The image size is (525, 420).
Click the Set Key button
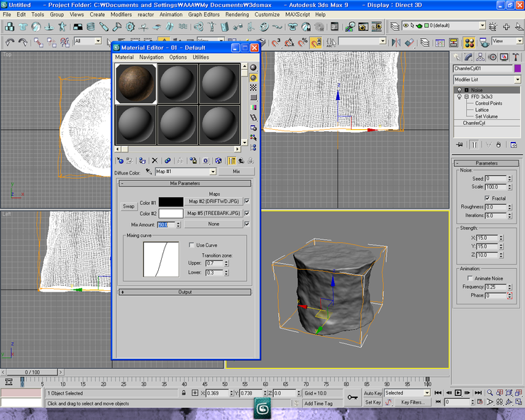click(372, 402)
